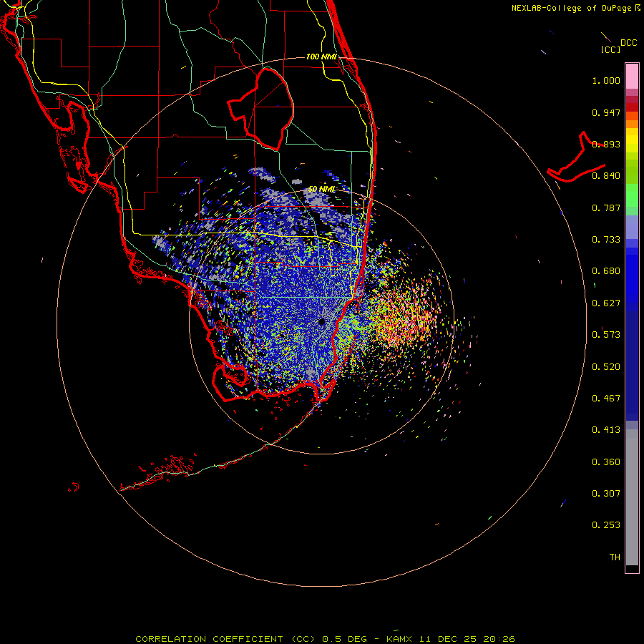The width and height of the screenshot is (644, 644).
Task: Select the 0.360 scale value
Action: click(x=606, y=462)
